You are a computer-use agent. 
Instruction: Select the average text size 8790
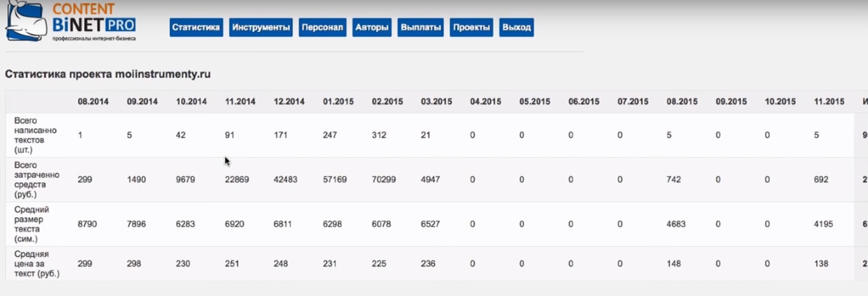pos(87,224)
